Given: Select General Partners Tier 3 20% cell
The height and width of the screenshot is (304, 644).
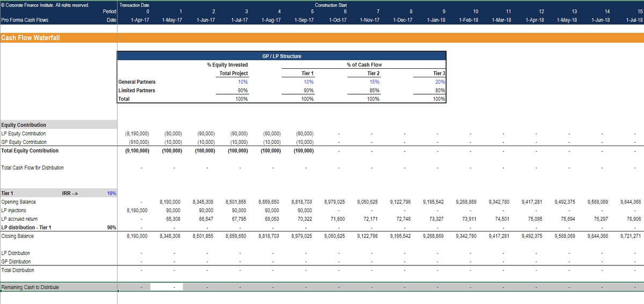Looking at the screenshot, I should point(439,82).
